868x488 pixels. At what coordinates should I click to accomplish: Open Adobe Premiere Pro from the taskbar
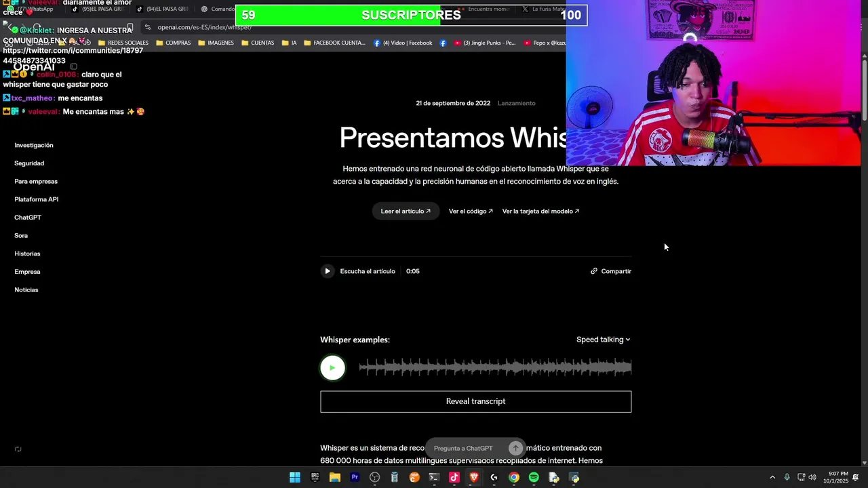355,478
